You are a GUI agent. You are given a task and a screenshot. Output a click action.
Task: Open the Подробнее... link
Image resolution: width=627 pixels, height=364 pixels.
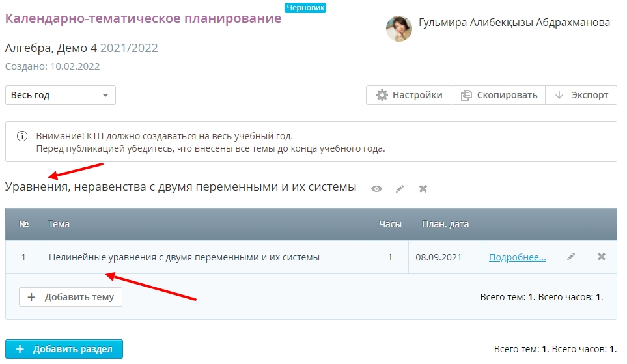tap(517, 257)
